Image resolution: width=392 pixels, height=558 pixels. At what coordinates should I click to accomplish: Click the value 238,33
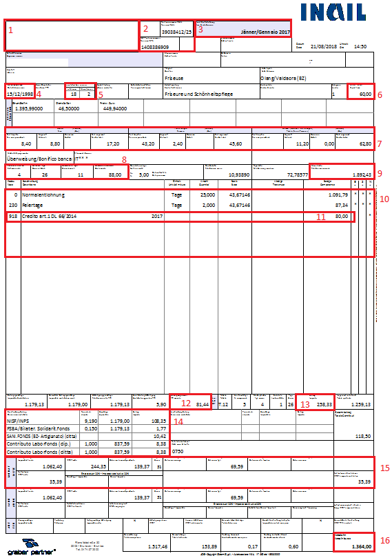pos(325,404)
